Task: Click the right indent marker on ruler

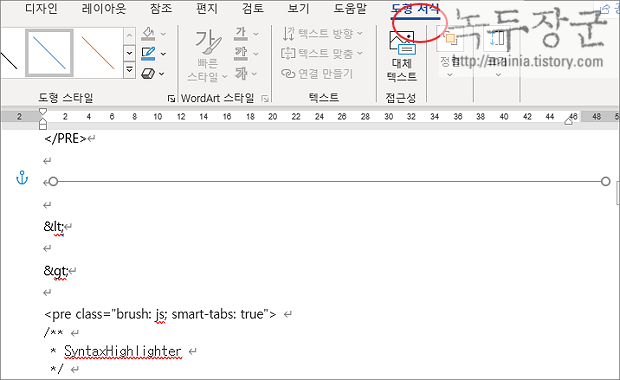Action: [x=569, y=121]
